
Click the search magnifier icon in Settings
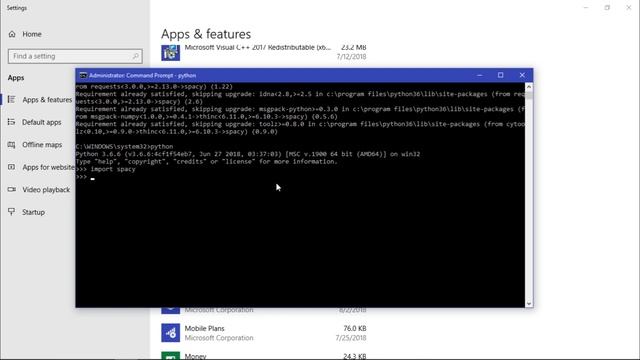[136, 56]
